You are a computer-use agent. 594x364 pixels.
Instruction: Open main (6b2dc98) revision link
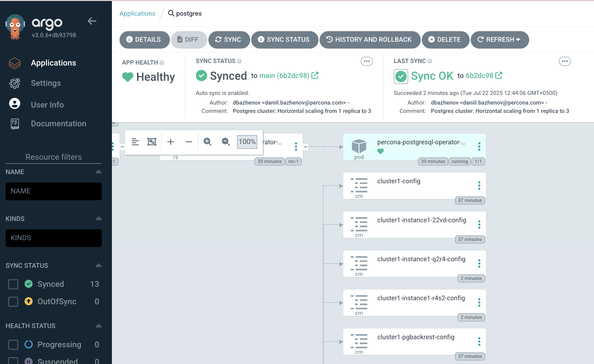[284, 75]
